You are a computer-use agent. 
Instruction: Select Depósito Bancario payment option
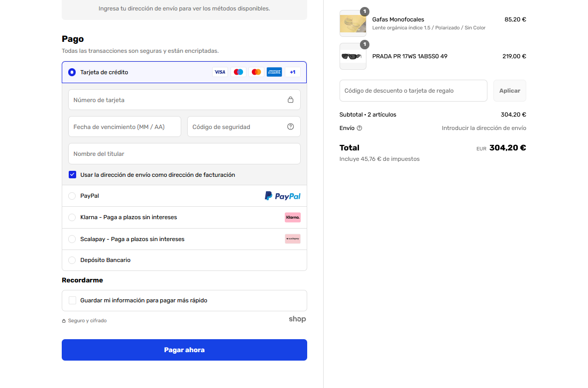72,260
